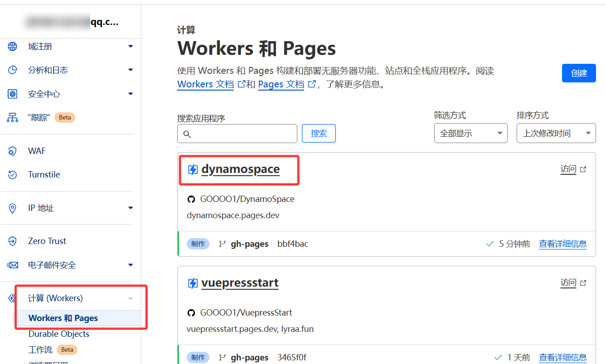The height and width of the screenshot is (364, 606).
Task: Click 访问 link for dynamospace
Action: (x=568, y=169)
